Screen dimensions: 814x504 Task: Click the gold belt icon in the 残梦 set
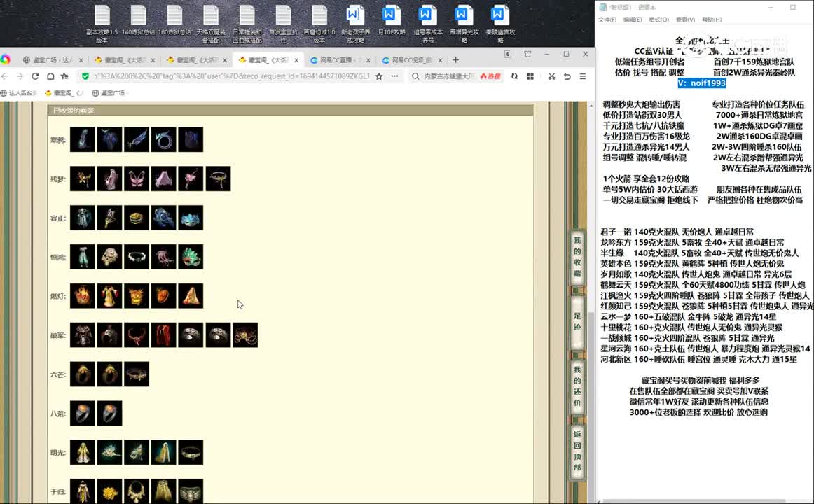[218, 178]
